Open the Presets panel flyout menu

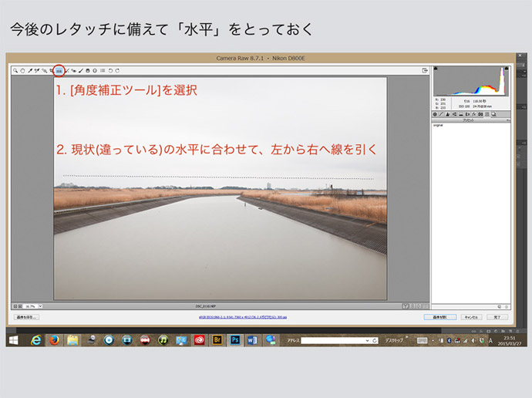508,120
